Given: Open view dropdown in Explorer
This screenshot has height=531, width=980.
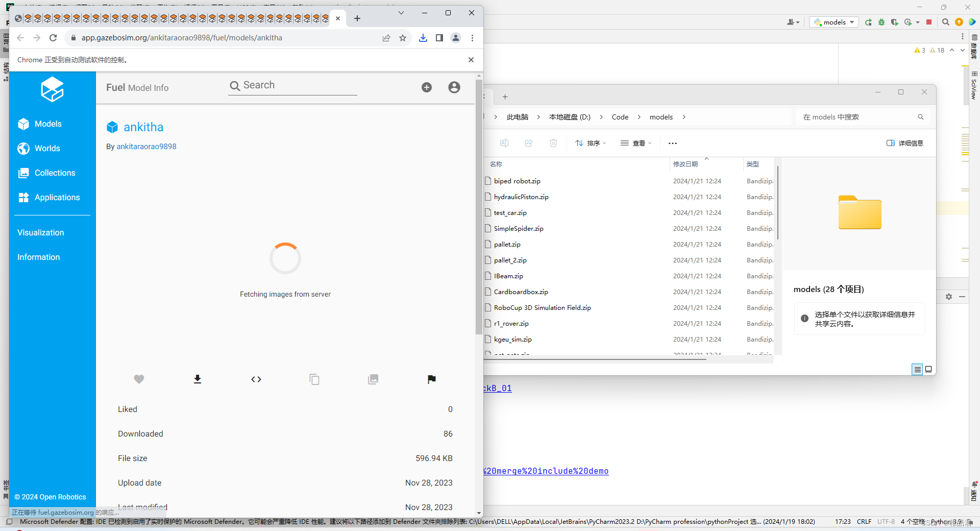Looking at the screenshot, I should [636, 143].
